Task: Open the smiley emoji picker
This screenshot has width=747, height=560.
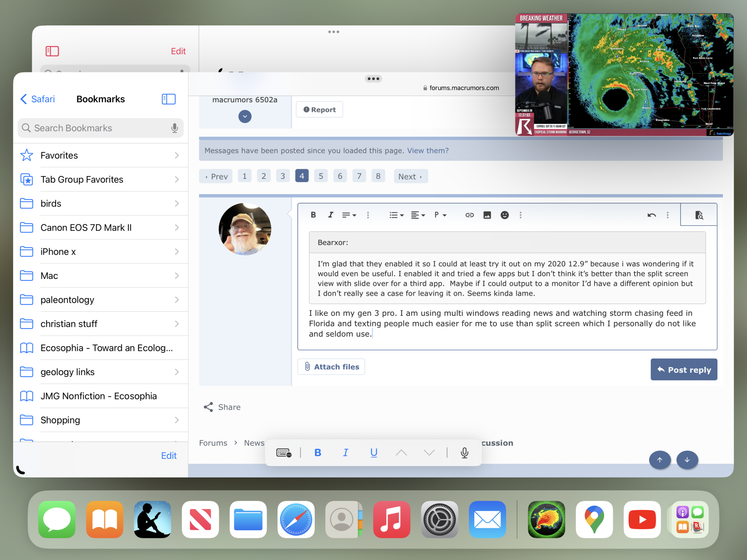Action: [x=505, y=215]
